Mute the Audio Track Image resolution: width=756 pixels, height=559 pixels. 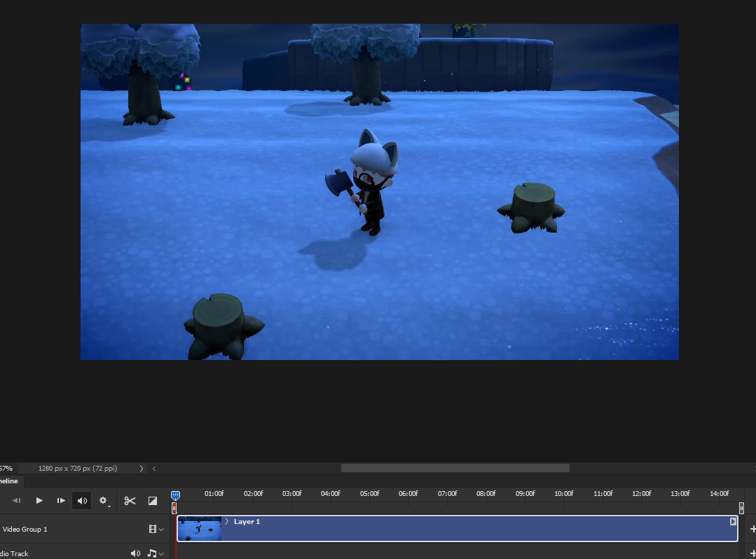[135, 553]
